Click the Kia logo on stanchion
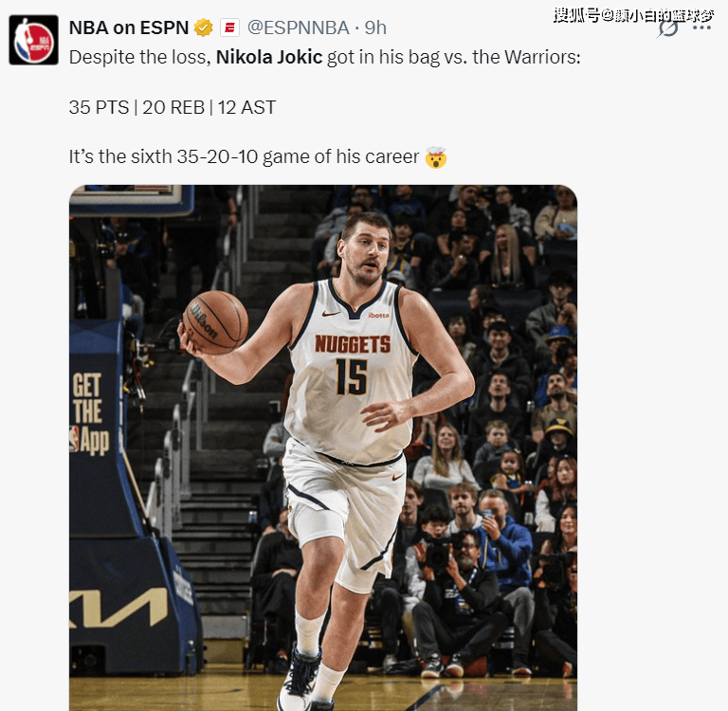Image resolution: width=728 pixels, height=711 pixels. click(118, 609)
